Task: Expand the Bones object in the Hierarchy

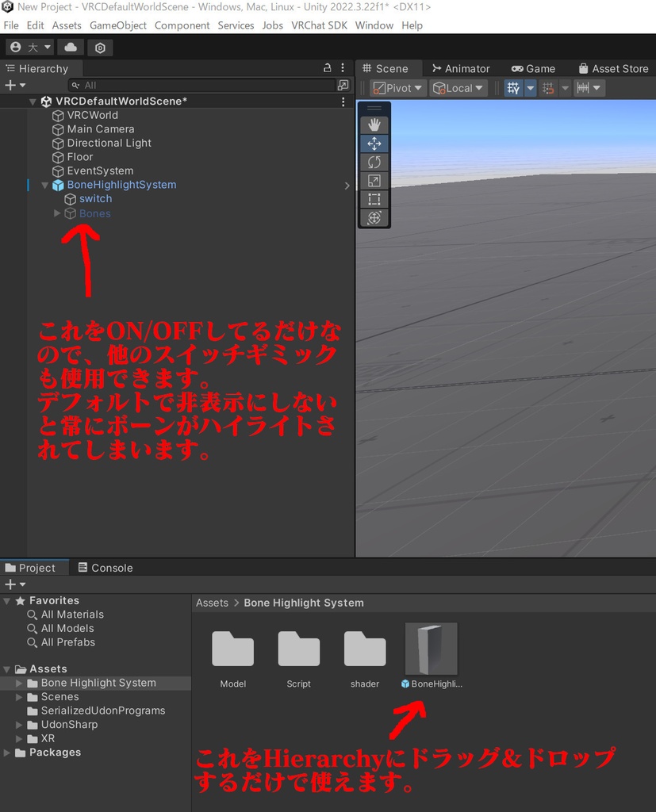Action: click(57, 213)
